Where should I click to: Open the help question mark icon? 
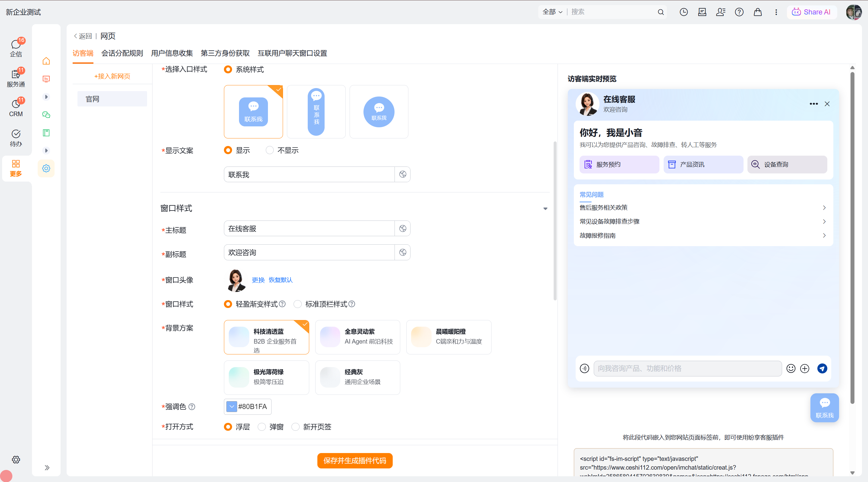point(739,12)
